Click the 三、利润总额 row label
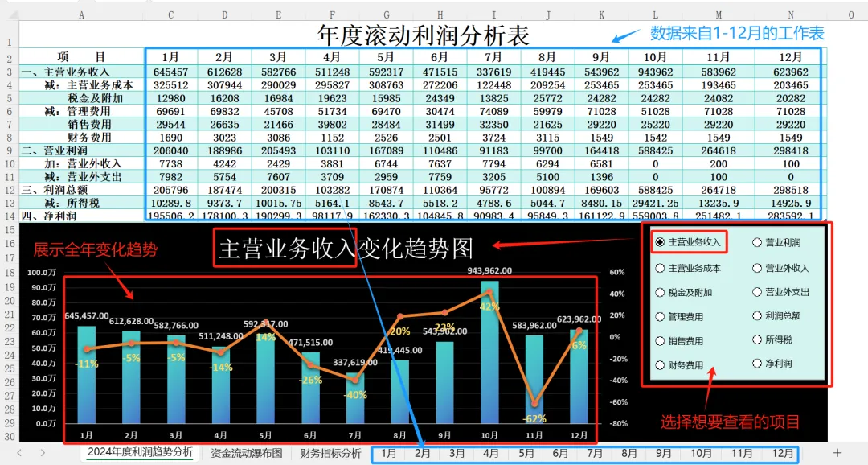The height and width of the screenshot is (465, 868). [55, 190]
